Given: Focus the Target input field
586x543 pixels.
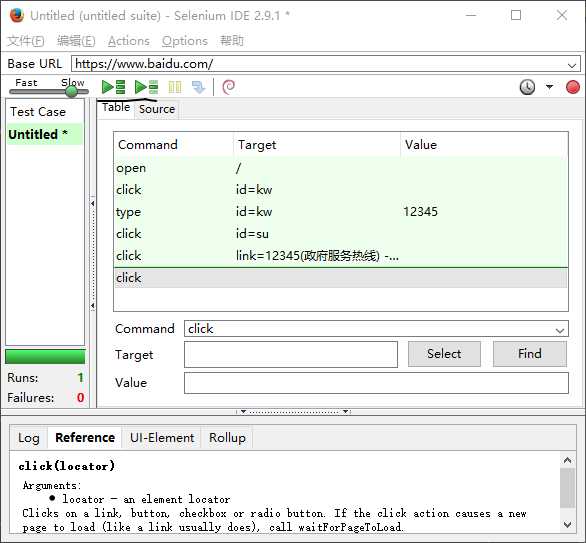Looking at the screenshot, I should point(291,354).
